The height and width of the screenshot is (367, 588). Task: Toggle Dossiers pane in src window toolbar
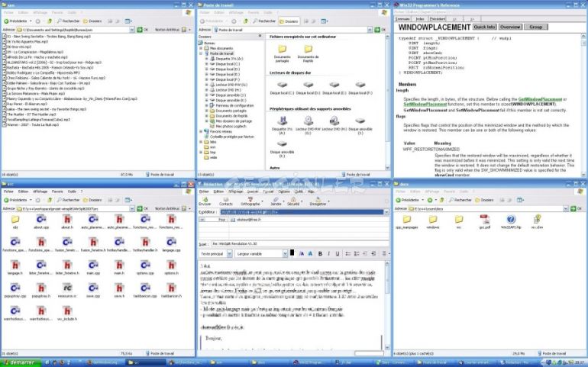(x=92, y=200)
